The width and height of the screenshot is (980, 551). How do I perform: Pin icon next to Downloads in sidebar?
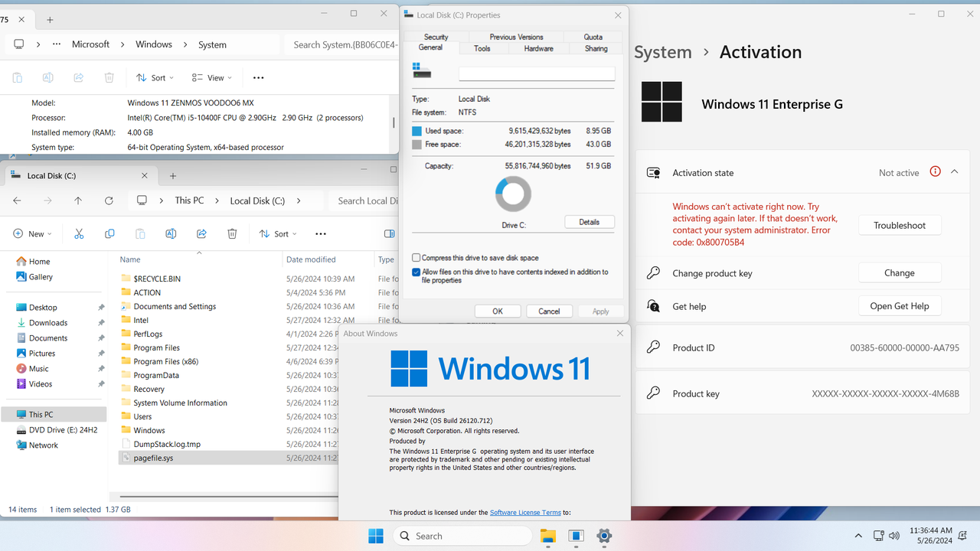click(101, 323)
